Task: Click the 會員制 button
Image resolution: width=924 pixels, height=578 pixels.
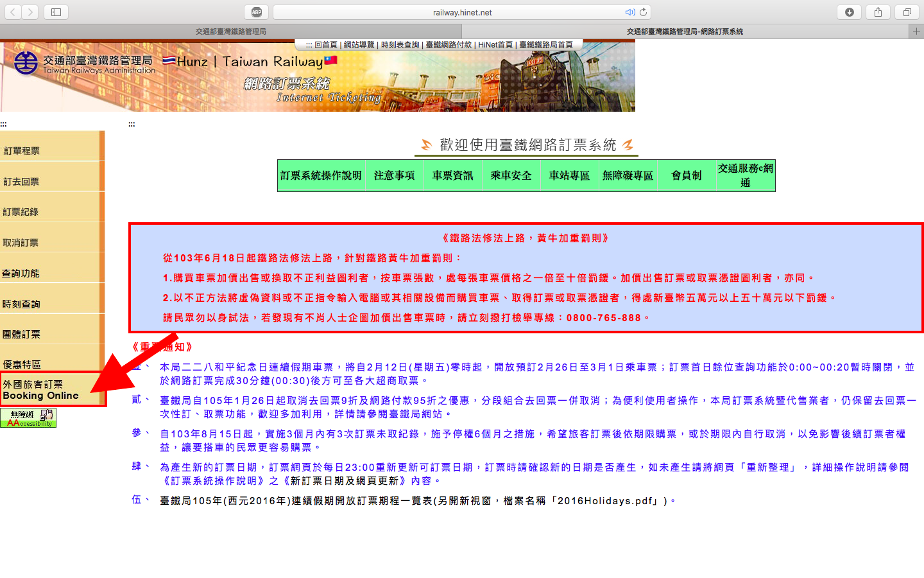Action: (x=687, y=175)
